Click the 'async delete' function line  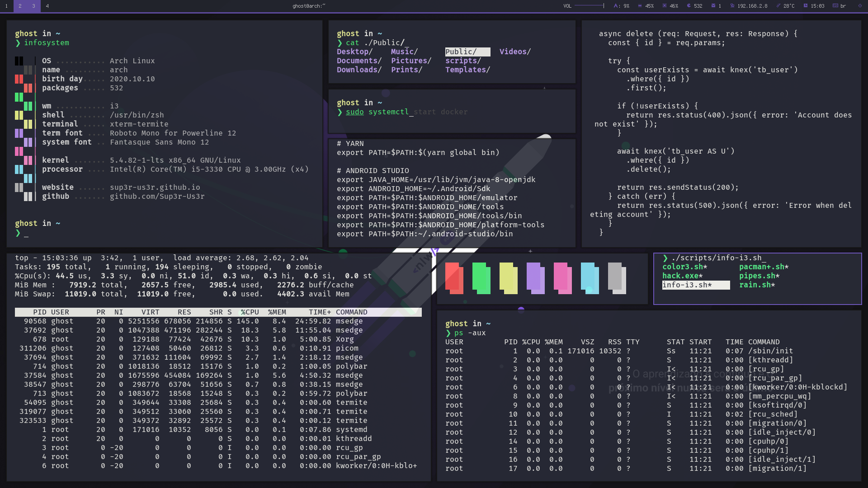[698, 34]
